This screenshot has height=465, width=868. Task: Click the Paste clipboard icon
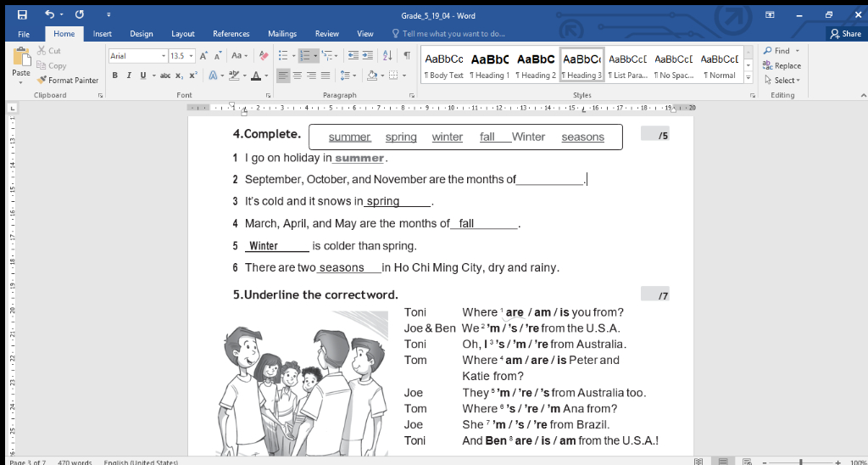click(21, 58)
